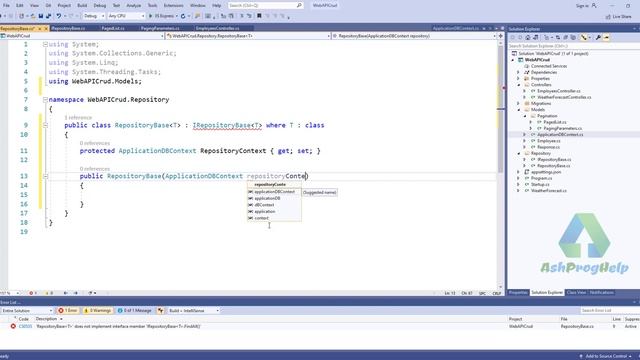This screenshot has width=640, height=360.
Task: Click the CS0535 error code link
Action: [25, 327]
